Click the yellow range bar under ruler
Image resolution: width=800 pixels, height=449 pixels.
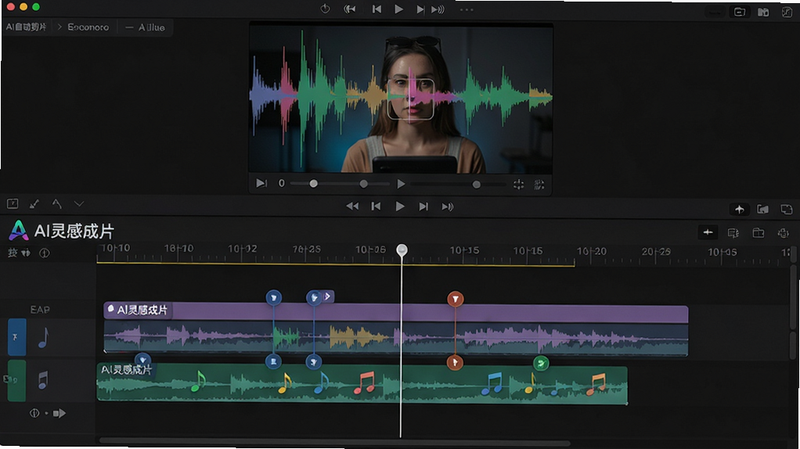point(336,264)
